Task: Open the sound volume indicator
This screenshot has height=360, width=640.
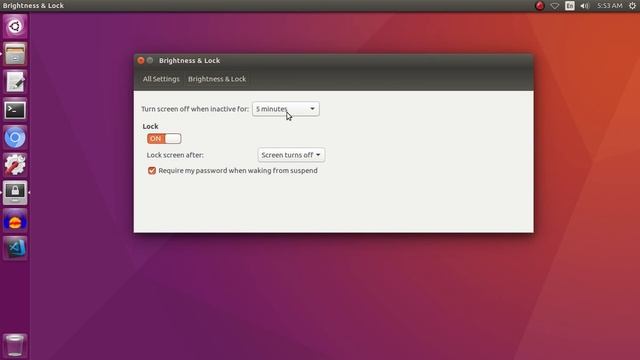Action: pyautogui.click(x=584, y=6)
